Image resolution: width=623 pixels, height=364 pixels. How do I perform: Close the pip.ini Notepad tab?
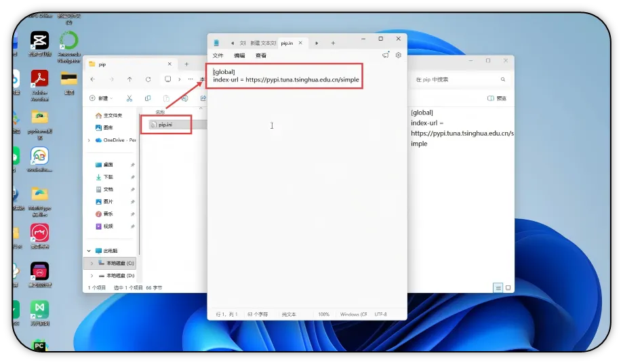[301, 43]
